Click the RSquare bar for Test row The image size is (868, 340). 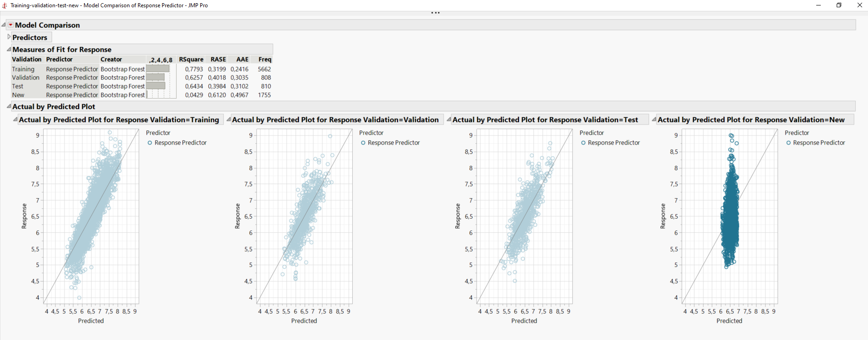tap(156, 86)
